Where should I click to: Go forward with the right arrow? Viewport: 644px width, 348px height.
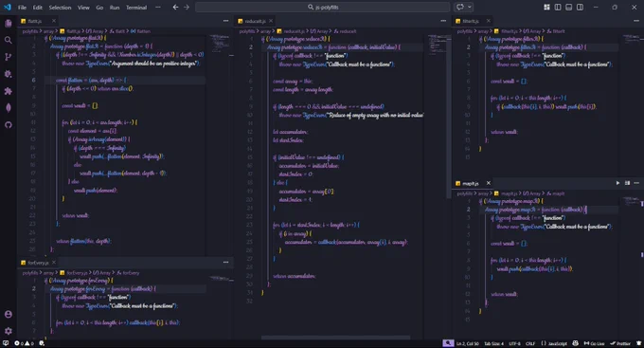click(x=187, y=7)
